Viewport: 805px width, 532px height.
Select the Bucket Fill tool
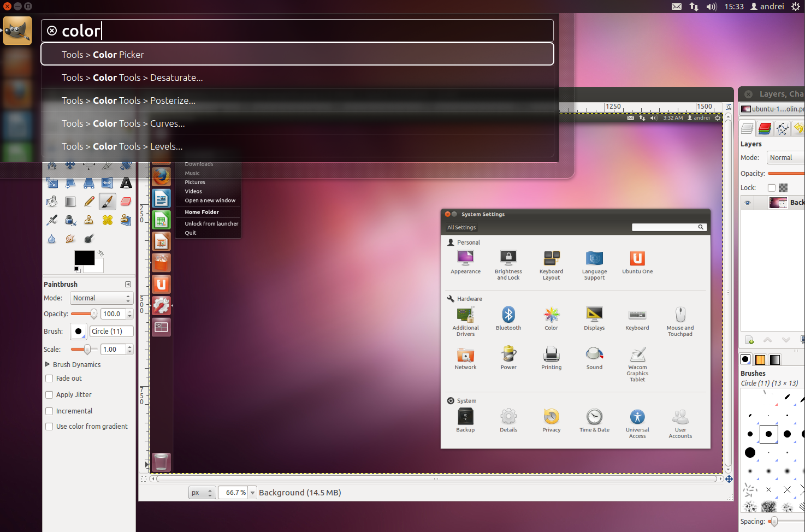(x=51, y=202)
